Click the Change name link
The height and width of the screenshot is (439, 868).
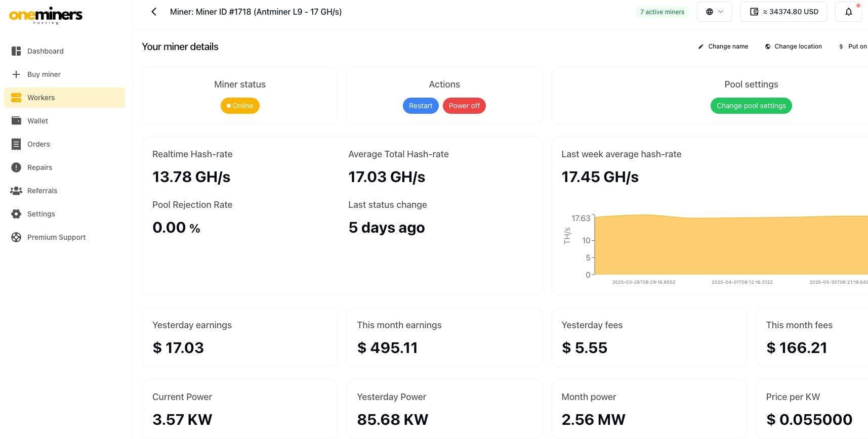723,47
